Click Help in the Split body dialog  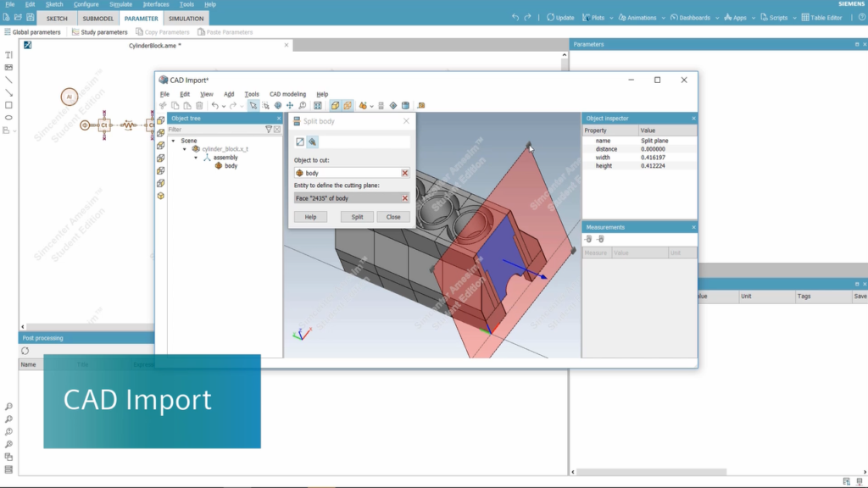312,217
